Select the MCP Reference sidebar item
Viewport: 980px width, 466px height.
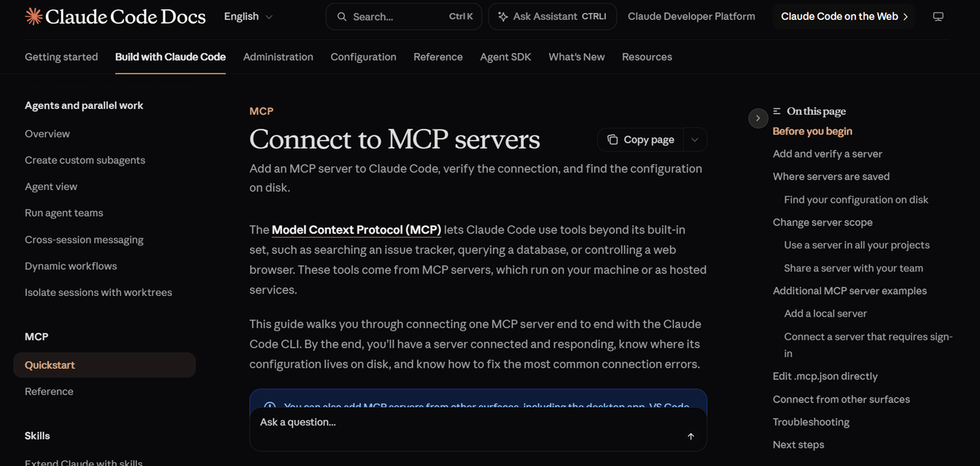click(x=49, y=392)
